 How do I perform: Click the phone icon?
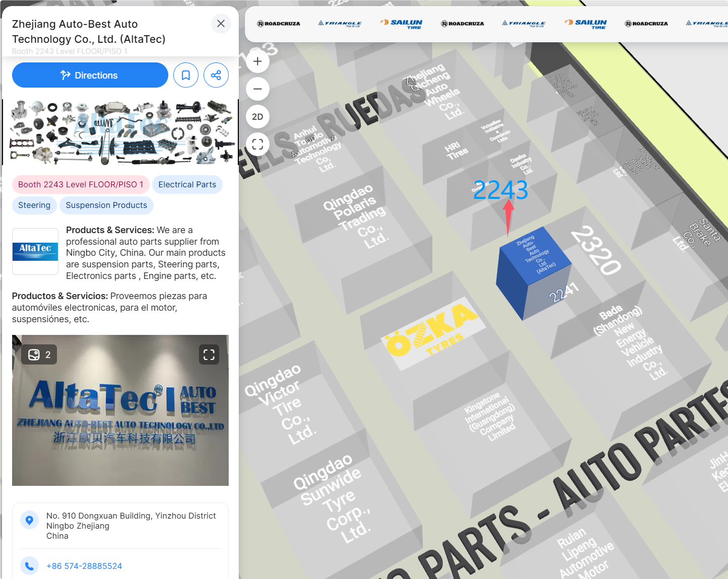[x=29, y=566]
